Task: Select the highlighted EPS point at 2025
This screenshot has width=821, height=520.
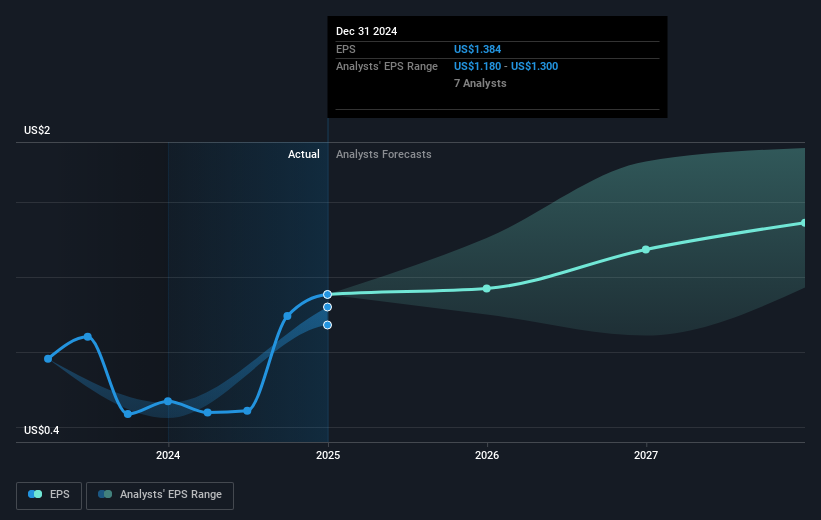Action: [327, 294]
